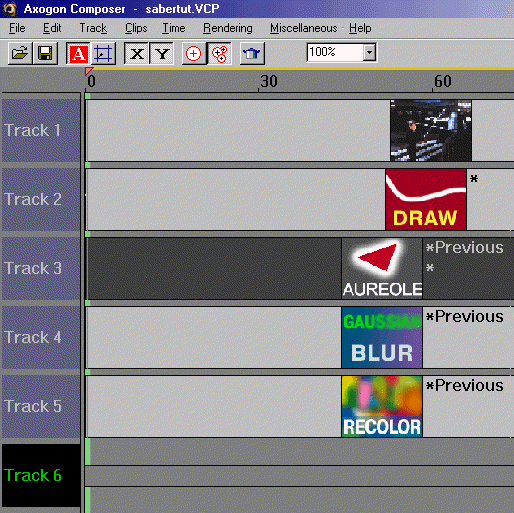Open the Miscellaneous menu

[x=304, y=28]
